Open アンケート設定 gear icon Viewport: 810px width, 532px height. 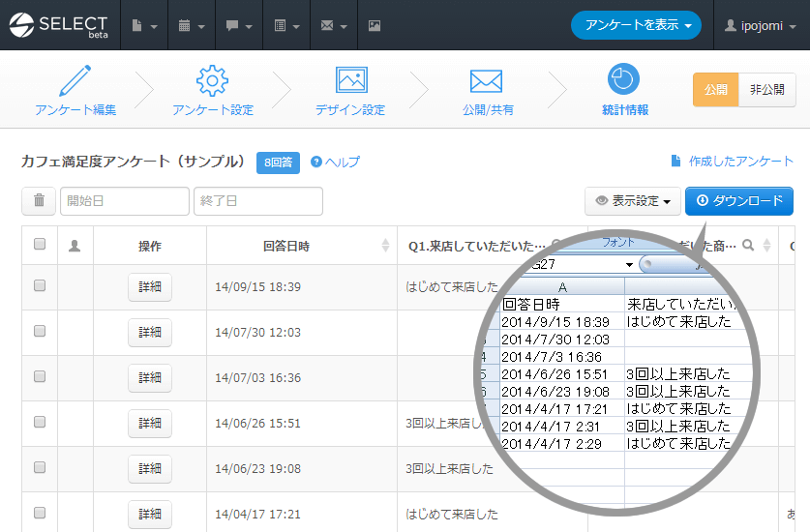coord(213,80)
